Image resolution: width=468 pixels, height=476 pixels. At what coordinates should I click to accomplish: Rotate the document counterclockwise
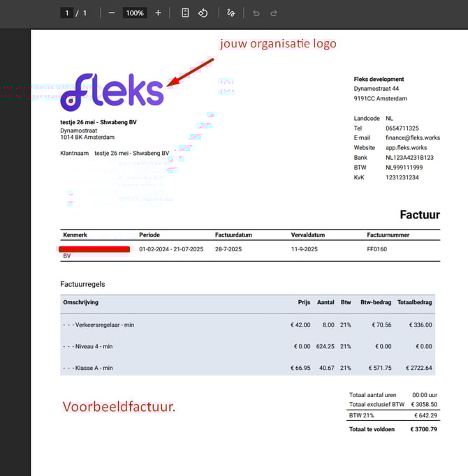(x=203, y=13)
